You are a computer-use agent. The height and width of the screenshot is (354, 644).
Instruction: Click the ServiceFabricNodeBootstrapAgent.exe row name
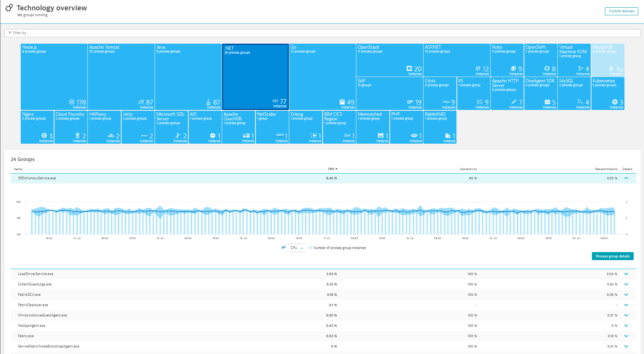click(x=49, y=346)
